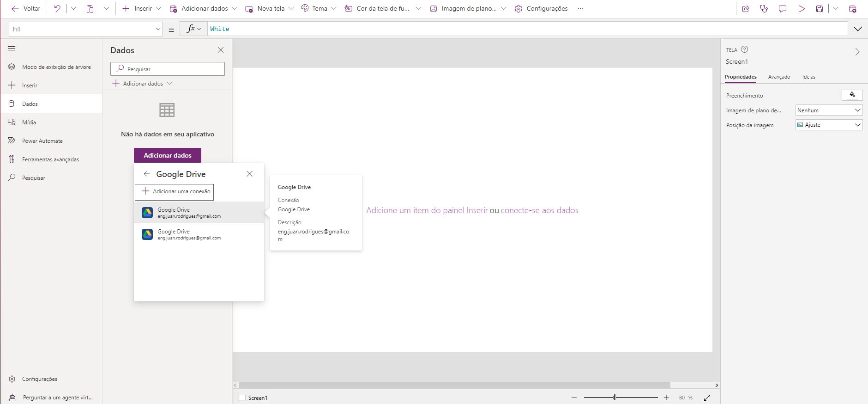This screenshot has height=404, width=868.
Task: Click the Save icon
Action: point(820,9)
